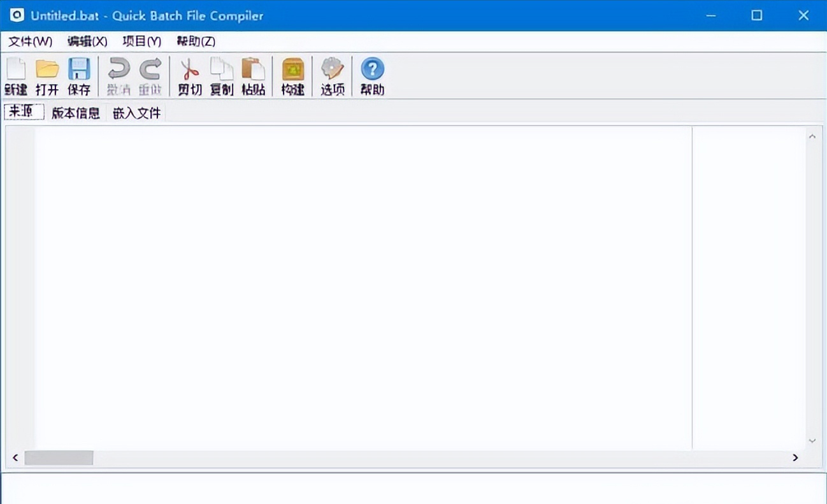
Task: Click the vertical scrollbar up arrow
Action: coord(812,135)
